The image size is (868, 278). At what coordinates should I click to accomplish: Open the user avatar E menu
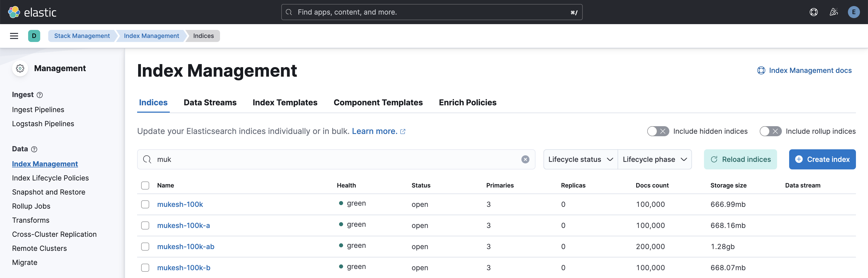pos(853,12)
